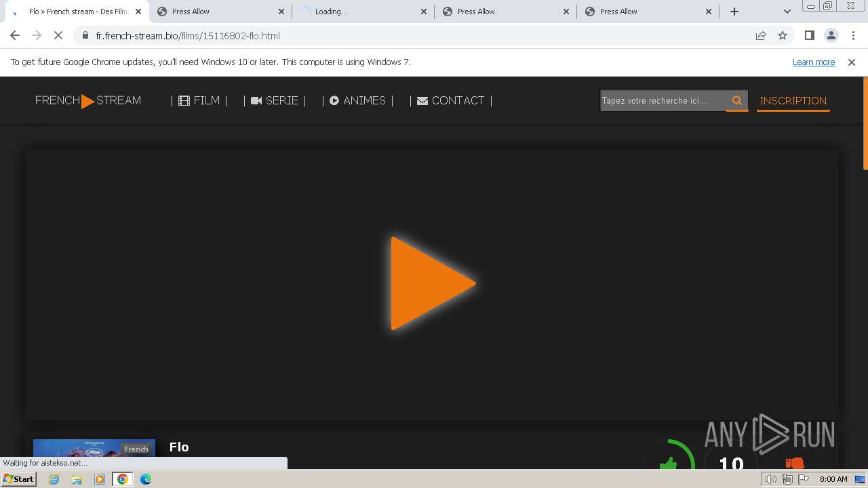Play the video with orange play button
Screen dimensions: 868x488
(x=433, y=283)
